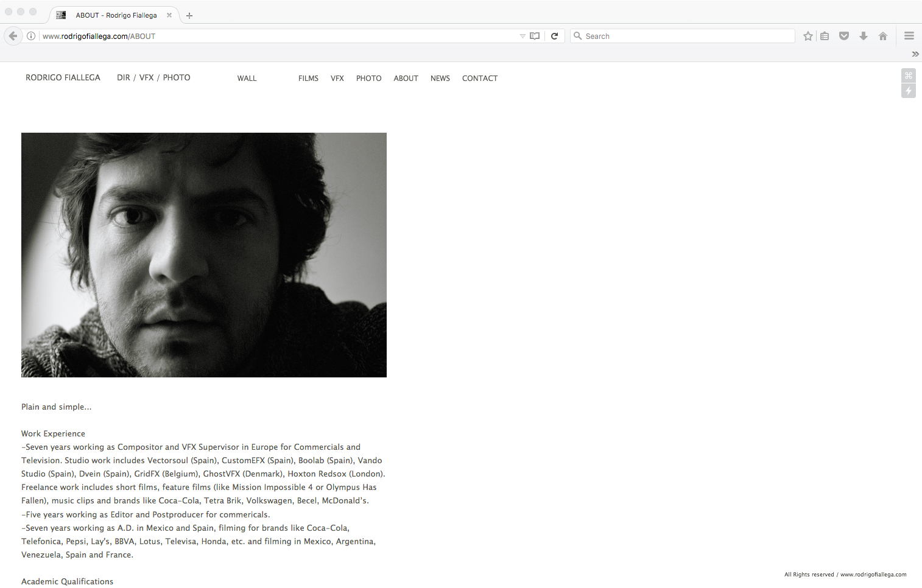Click the macOS window minimize button

pos(21,12)
